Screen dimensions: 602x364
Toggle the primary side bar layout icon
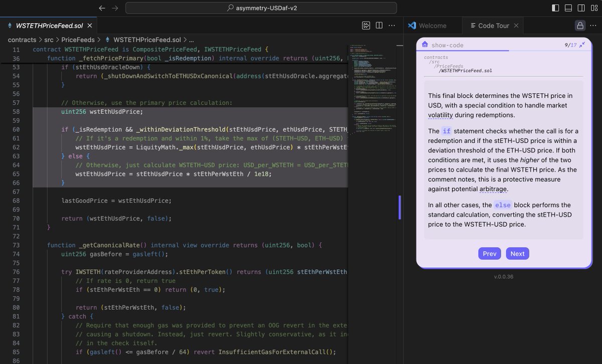point(555,8)
